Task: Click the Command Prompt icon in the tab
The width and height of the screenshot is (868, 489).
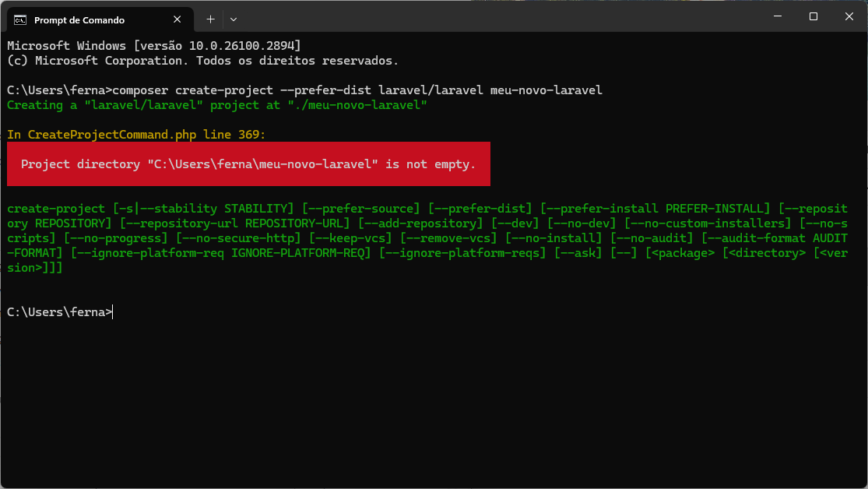Action: coord(20,20)
